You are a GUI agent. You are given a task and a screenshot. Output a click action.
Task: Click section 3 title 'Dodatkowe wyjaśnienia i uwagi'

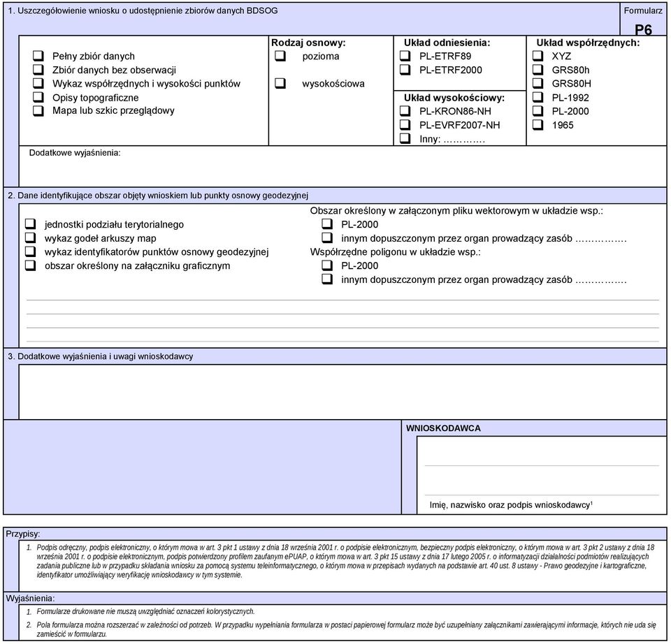101,356
